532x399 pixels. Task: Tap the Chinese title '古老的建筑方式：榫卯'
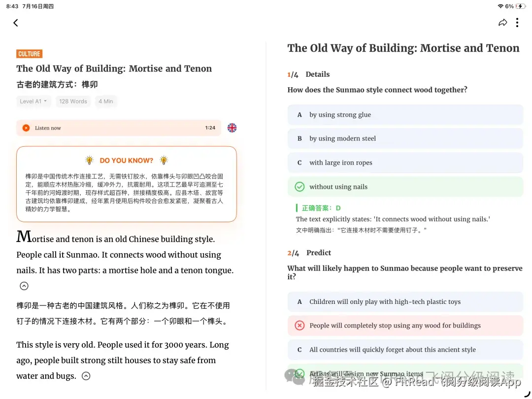pos(57,85)
